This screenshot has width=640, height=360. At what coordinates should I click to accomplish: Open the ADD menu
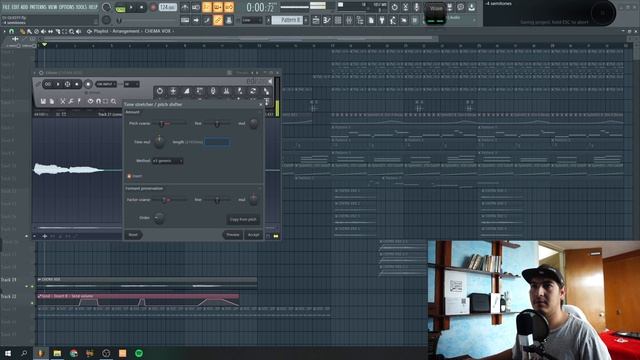coord(24,7)
